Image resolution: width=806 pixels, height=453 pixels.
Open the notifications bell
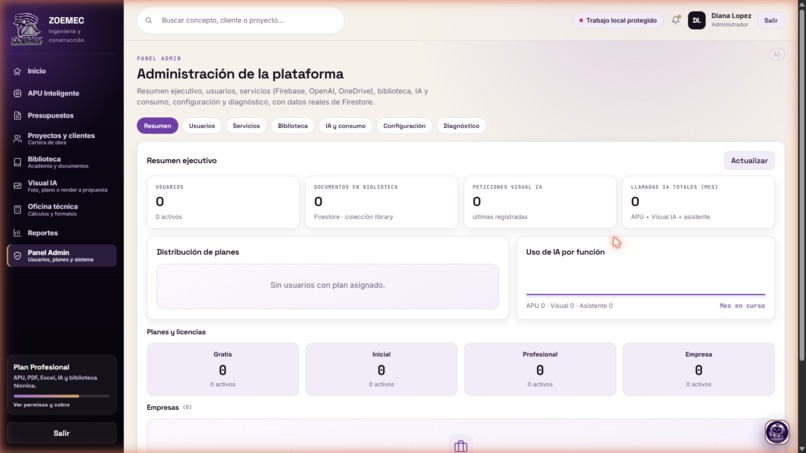tap(675, 20)
